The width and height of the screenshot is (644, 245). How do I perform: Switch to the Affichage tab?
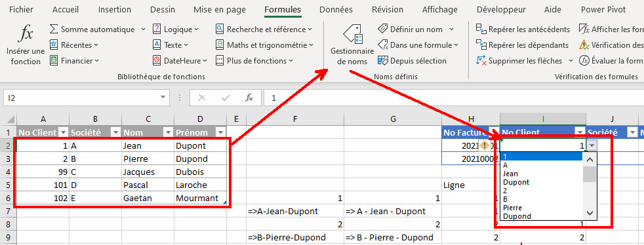tap(440, 9)
